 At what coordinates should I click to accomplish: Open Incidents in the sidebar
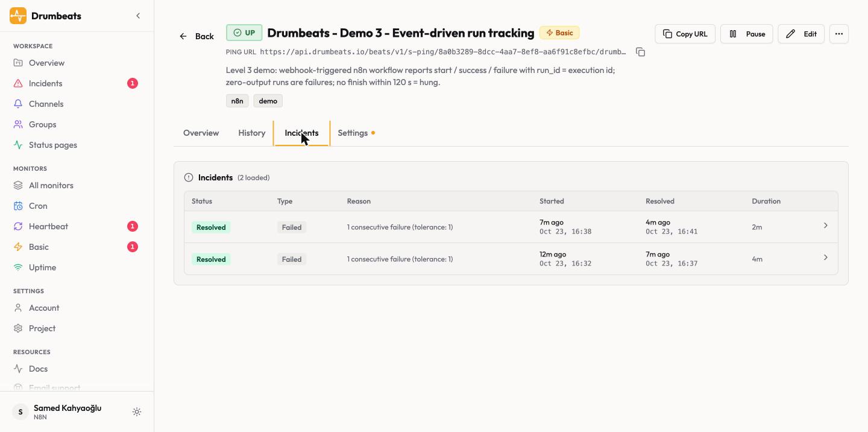point(45,83)
